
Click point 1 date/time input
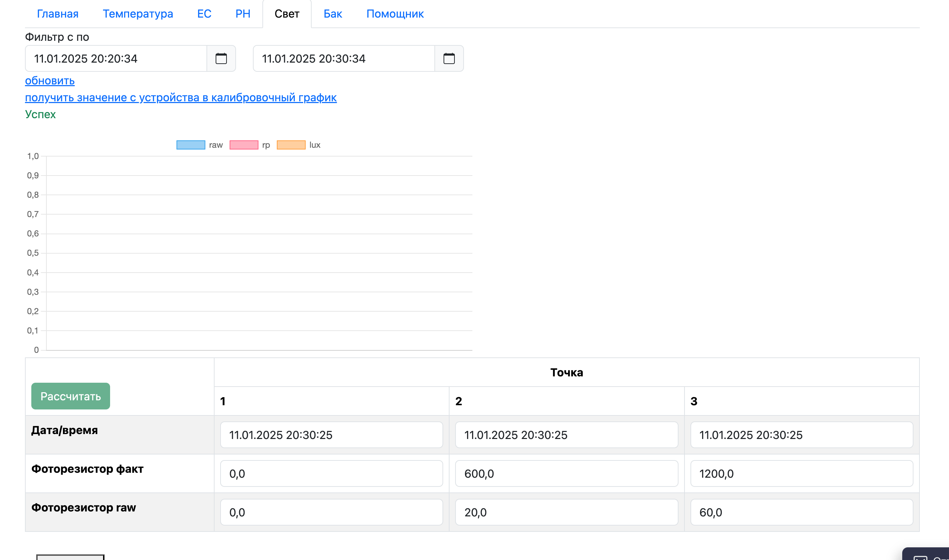[331, 435]
